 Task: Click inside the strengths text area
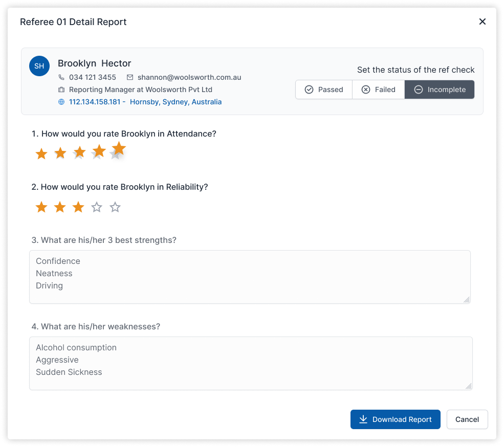click(x=250, y=276)
